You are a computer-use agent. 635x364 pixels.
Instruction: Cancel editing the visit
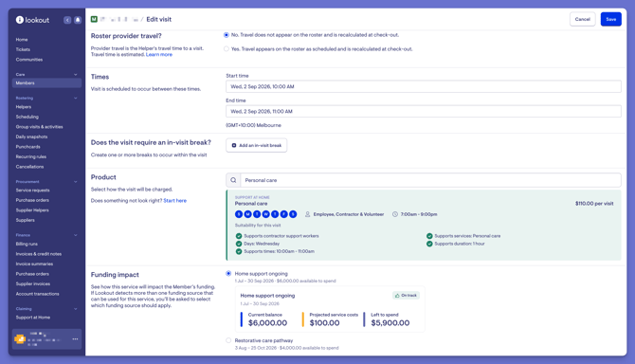(x=582, y=19)
